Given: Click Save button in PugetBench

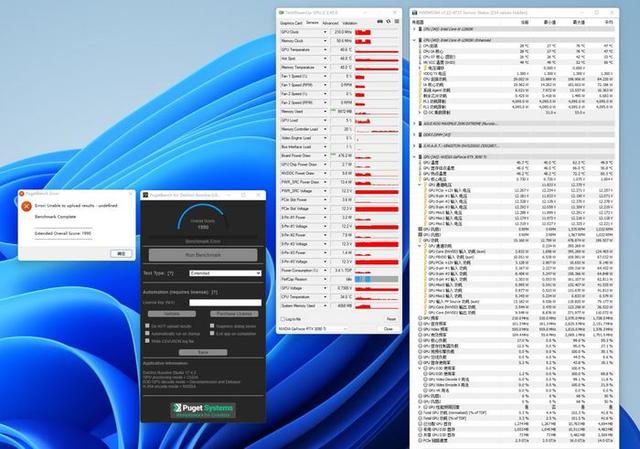Looking at the screenshot, I should click(x=203, y=352).
